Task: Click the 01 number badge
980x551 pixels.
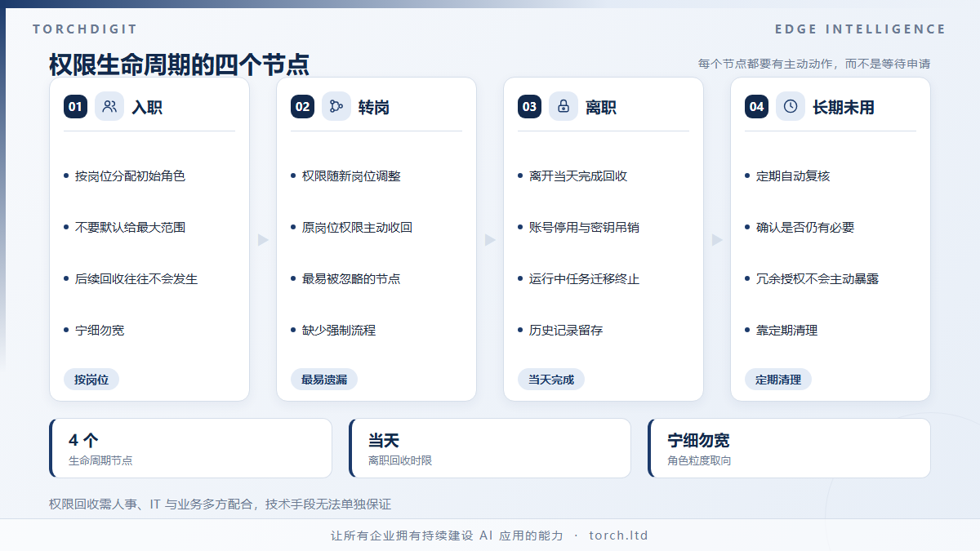Action: coord(75,106)
